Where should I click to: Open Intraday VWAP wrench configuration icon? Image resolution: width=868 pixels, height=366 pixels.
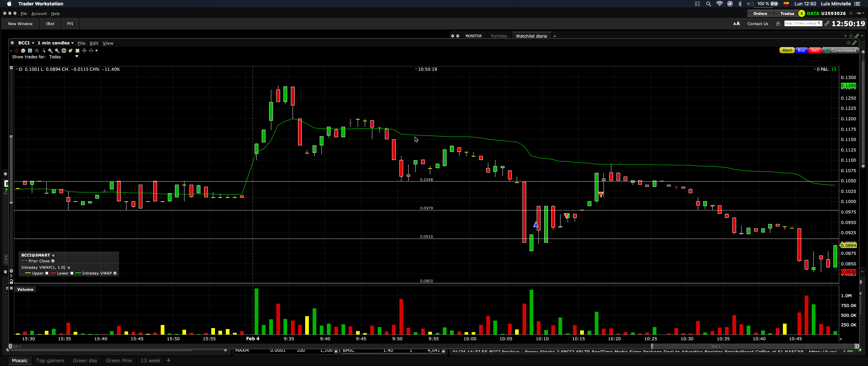(69, 267)
